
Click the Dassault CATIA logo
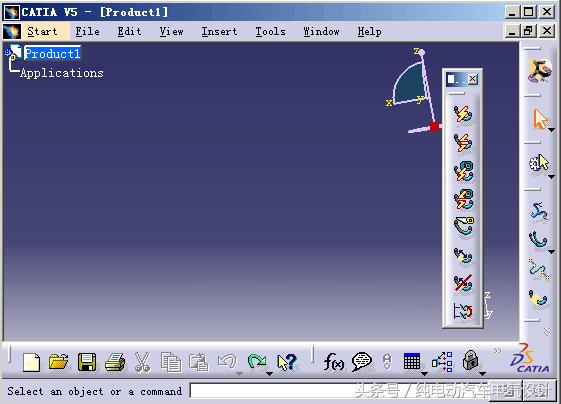point(529,358)
